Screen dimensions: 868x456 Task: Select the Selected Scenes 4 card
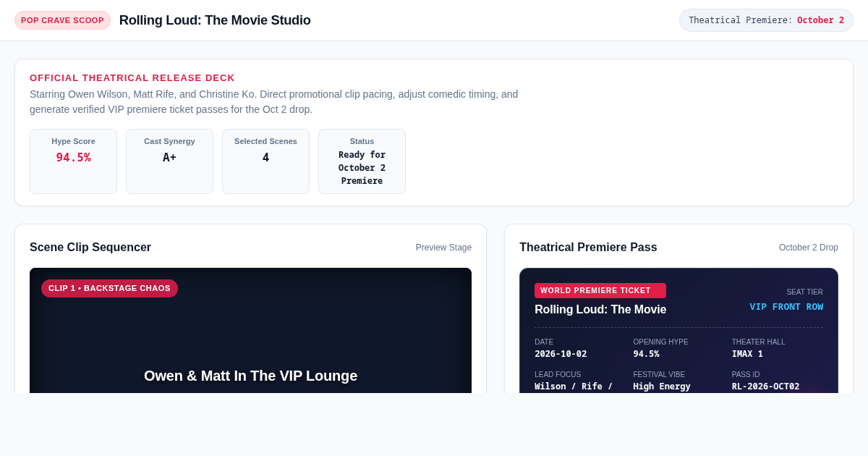(x=265, y=161)
